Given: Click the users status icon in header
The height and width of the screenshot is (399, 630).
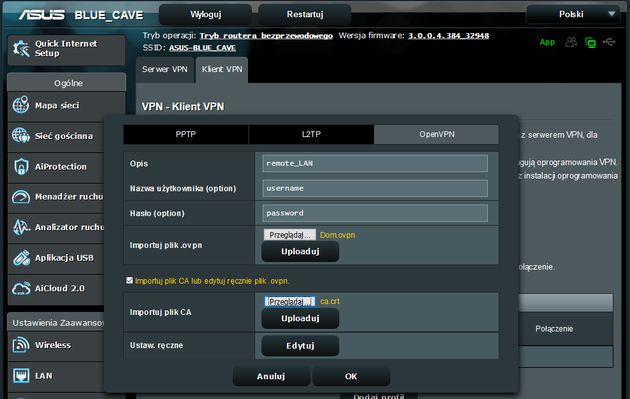Looking at the screenshot, I should click(x=571, y=42).
